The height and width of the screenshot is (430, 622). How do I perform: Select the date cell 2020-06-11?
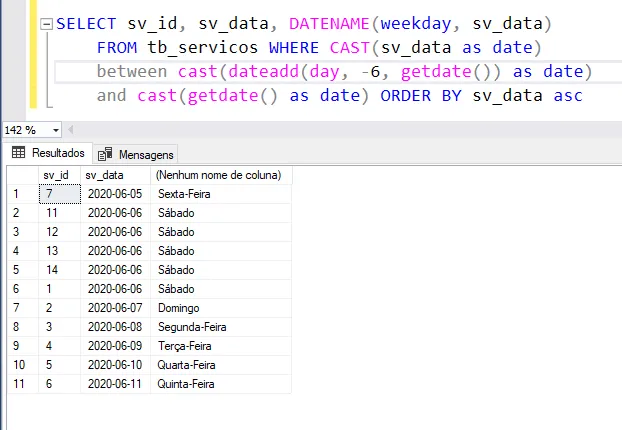click(113, 384)
